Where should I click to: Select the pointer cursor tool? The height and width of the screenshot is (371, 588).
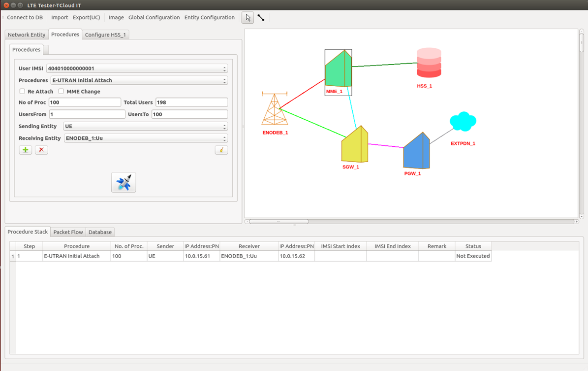[x=248, y=18]
